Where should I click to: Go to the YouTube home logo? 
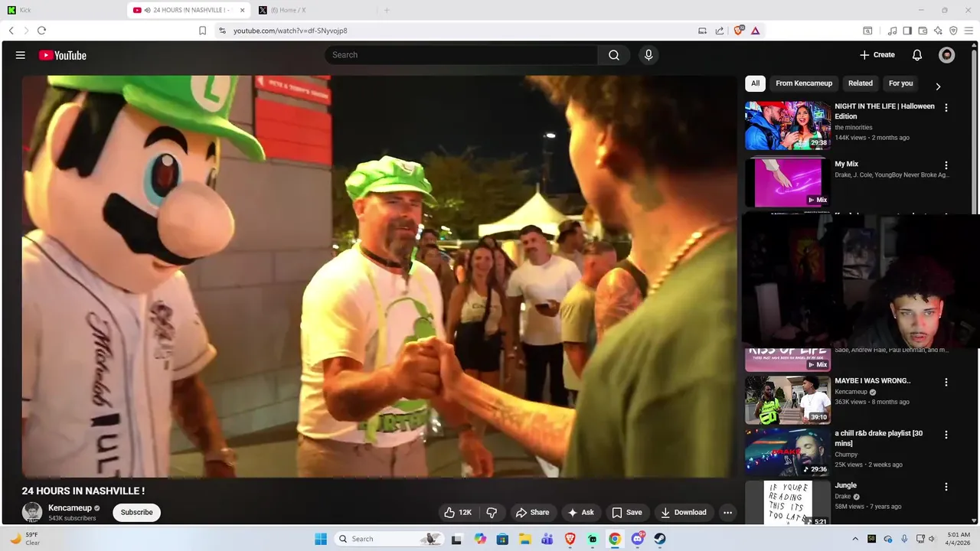[63, 55]
